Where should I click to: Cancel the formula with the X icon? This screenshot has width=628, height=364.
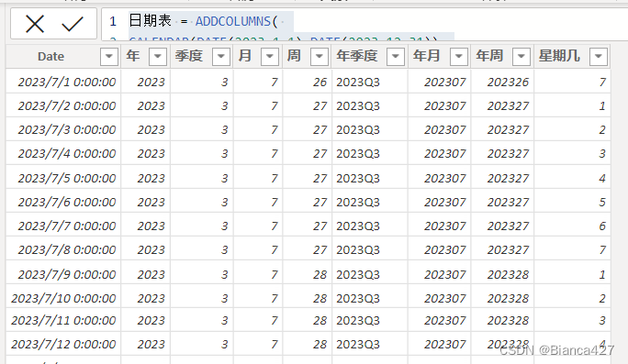coord(35,24)
